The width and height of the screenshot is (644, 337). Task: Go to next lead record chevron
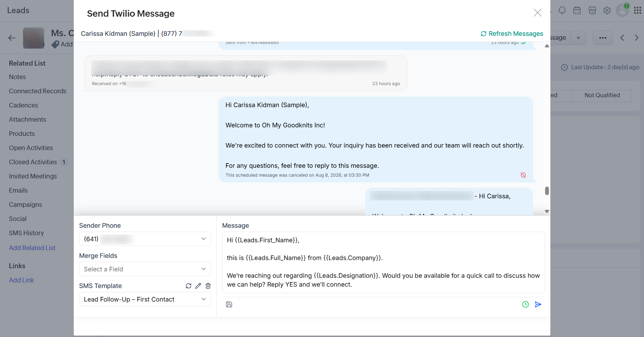click(637, 38)
